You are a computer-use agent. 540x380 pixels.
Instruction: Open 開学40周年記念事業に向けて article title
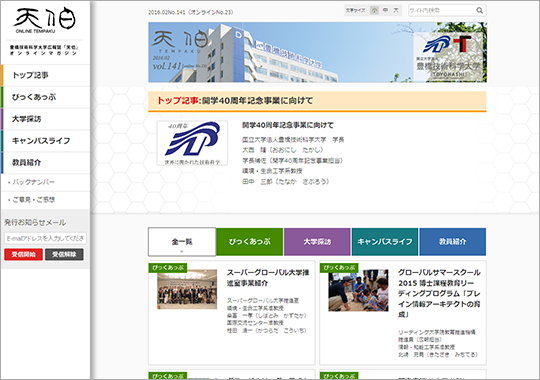288,125
